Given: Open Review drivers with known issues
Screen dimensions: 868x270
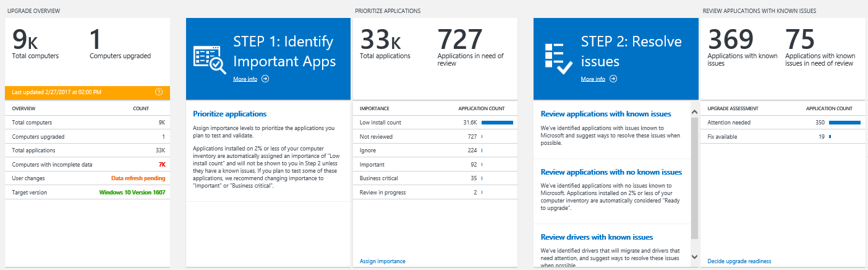Looking at the screenshot, I should (597, 237).
